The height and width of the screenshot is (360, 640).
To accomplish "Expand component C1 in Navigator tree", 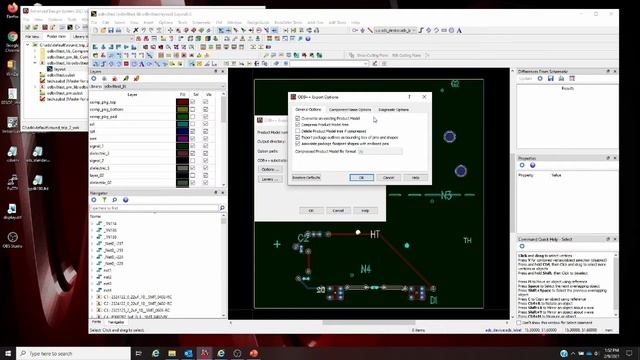I will [x=92, y=297].
